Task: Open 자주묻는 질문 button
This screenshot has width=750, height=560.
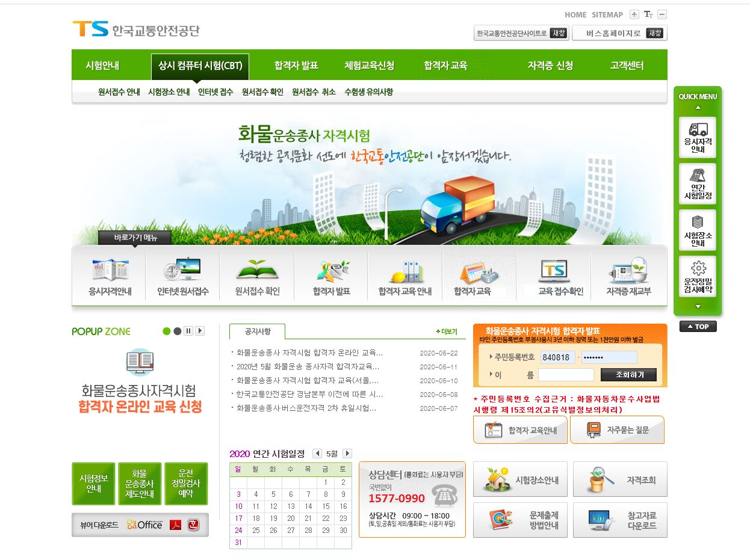Action: pyautogui.click(x=617, y=430)
